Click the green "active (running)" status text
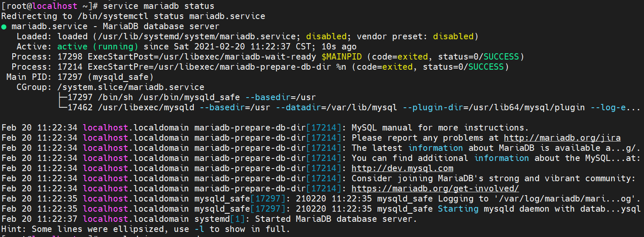644x237 pixels. tap(98, 46)
